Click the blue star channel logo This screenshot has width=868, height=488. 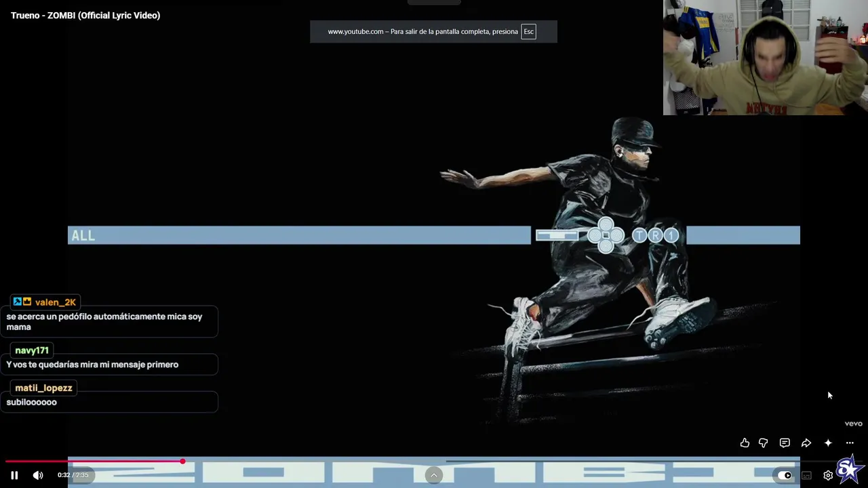coord(850,469)
